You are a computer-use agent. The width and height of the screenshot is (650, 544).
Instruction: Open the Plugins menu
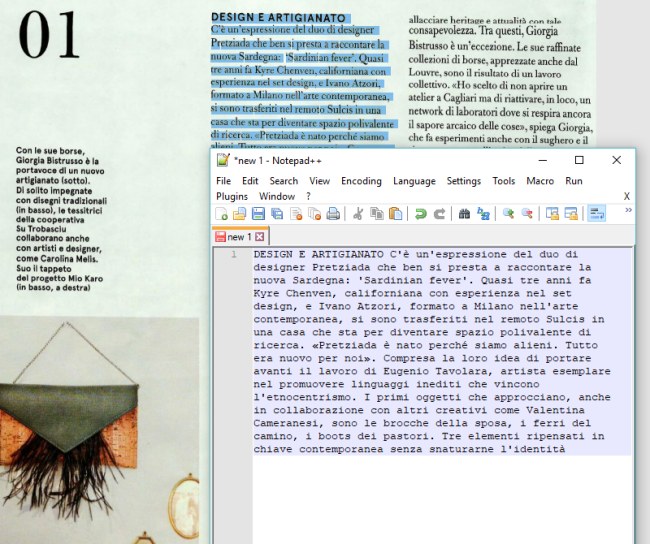tap(232, 197)
